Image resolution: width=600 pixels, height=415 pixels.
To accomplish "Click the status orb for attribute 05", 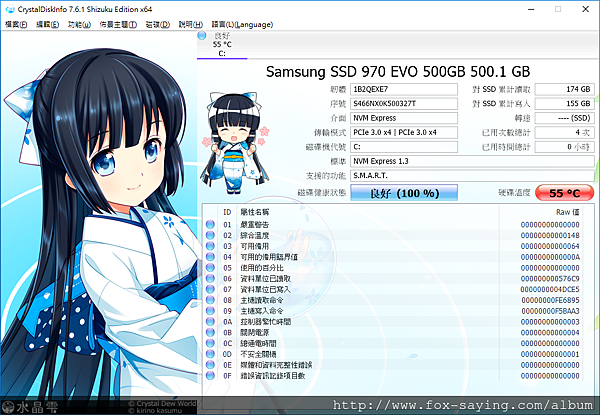I will [x=210, y=267].
